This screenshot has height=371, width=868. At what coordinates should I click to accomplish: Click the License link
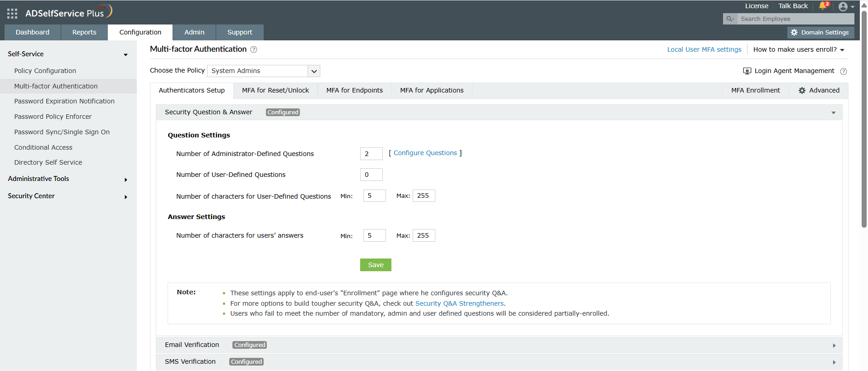pos(757,6)
